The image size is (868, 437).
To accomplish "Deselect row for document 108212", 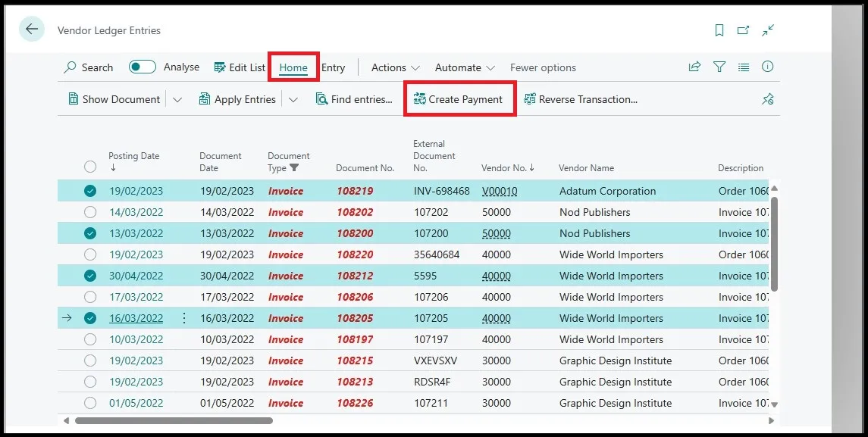I will pyautogui.click(x=90, y=276).
